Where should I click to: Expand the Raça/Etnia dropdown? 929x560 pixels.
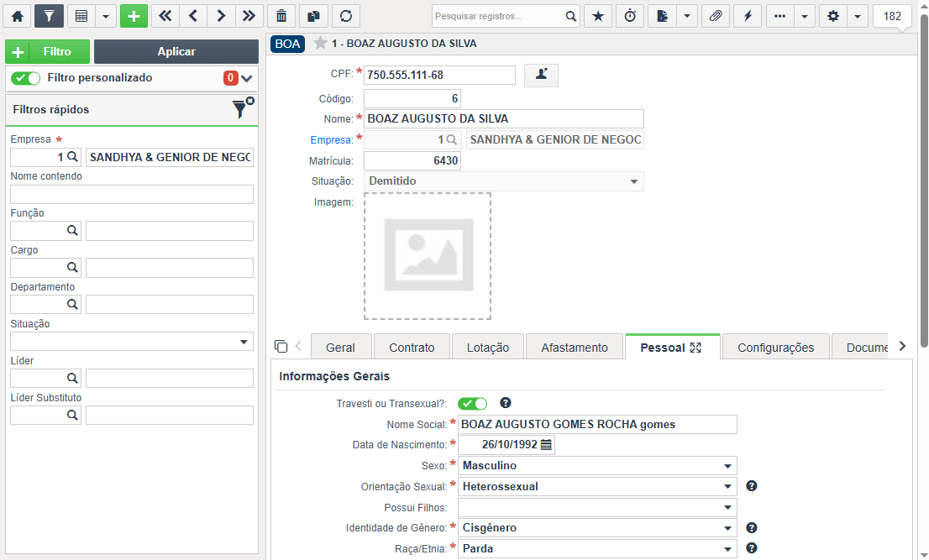[x=597, y=549]
